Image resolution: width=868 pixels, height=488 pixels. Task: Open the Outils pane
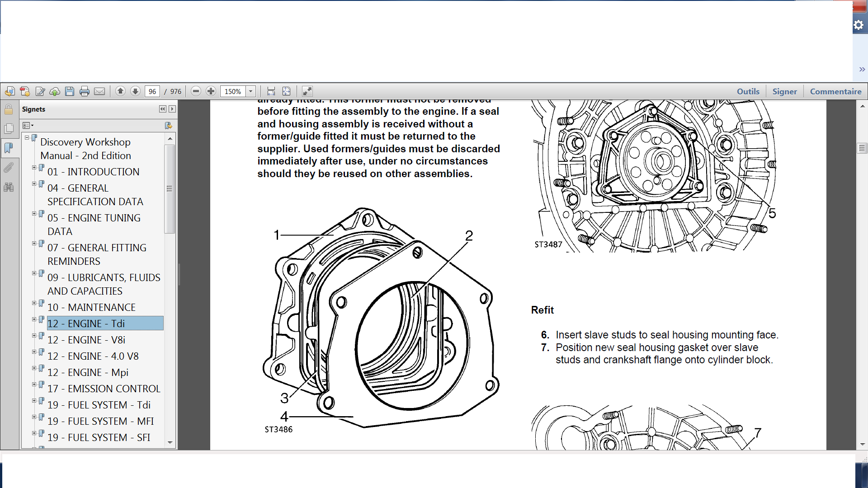tap(748, 91)
